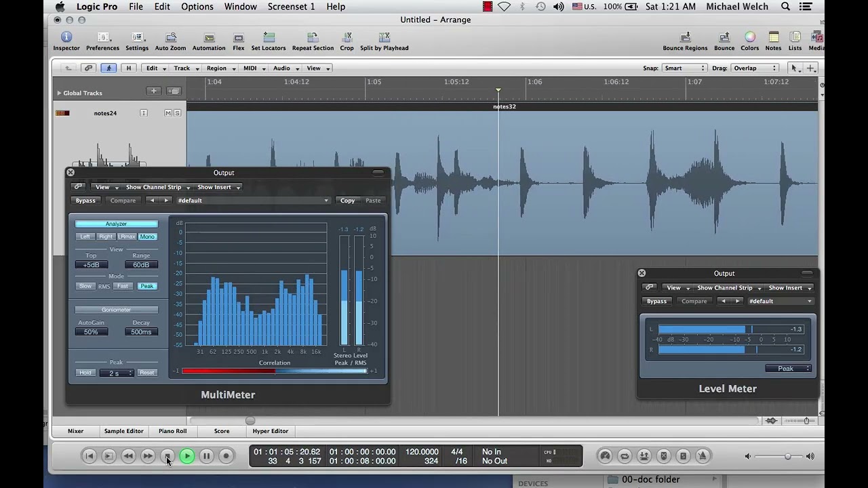868x488 pixels.
Task: Click the Auto Zoom toolbar icon
Action: coord(170,41)
